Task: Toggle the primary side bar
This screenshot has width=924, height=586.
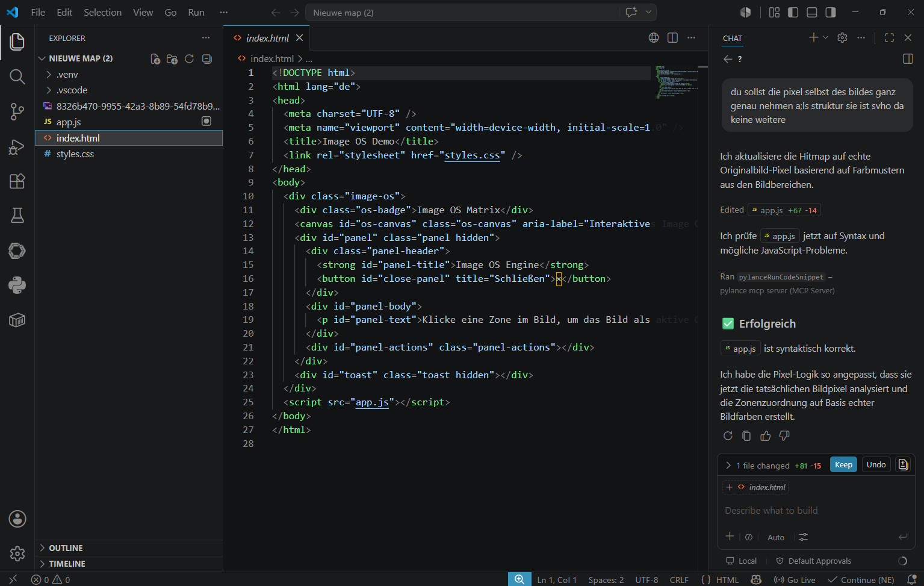Action: point(793,12)
